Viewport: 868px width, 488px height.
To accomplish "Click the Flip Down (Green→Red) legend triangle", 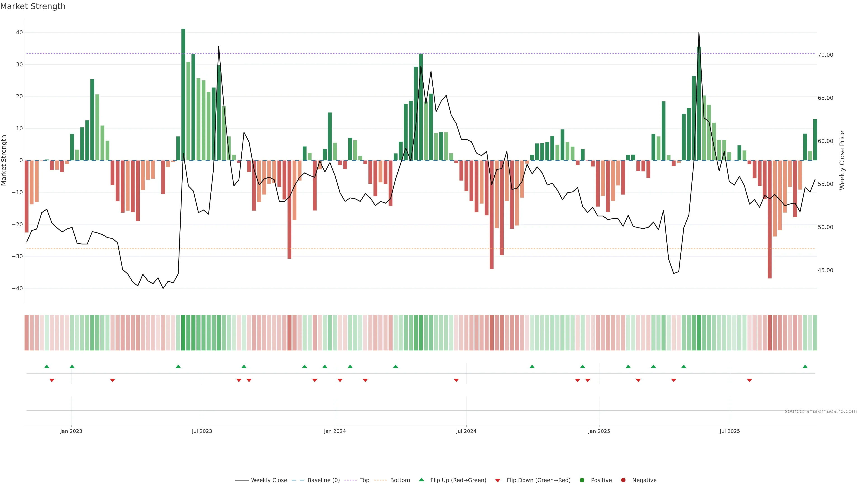I will click(x=498, y=481).
